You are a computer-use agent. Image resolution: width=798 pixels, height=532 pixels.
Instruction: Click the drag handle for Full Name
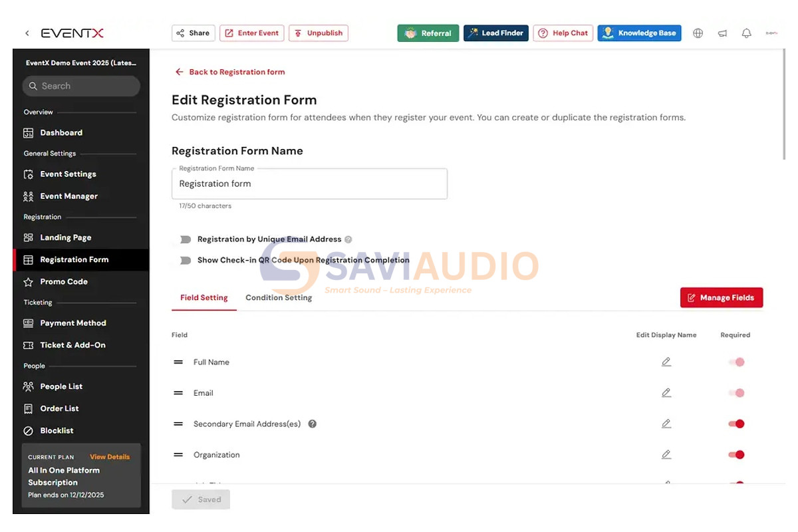pos(178,362)
